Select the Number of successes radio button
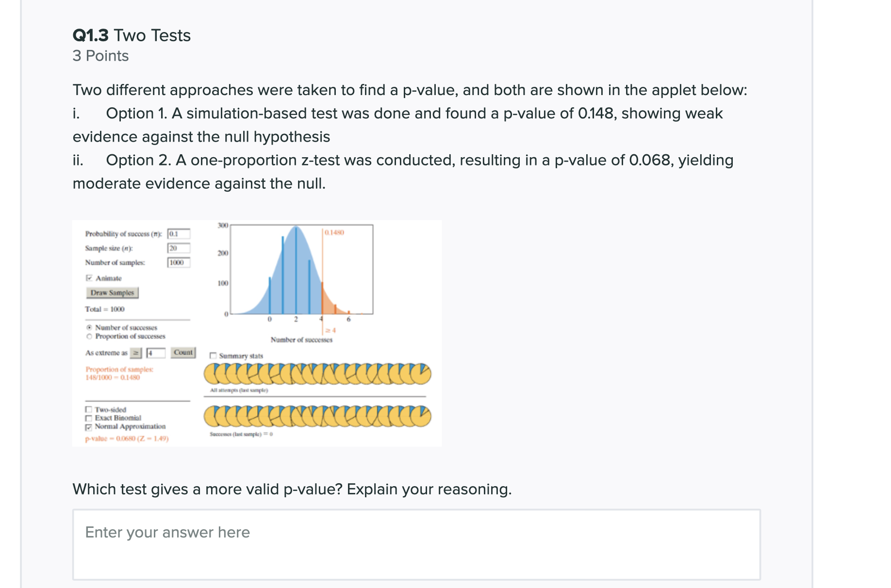This screenshot has width=891, height=588. click(89, 328)
